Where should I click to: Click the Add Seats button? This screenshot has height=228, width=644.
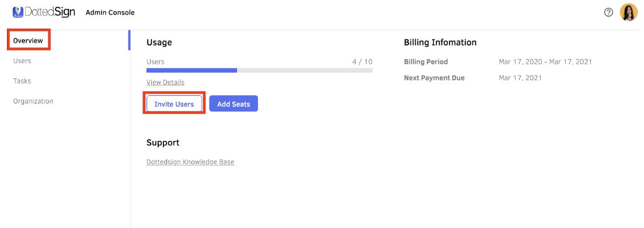[234, 104]
